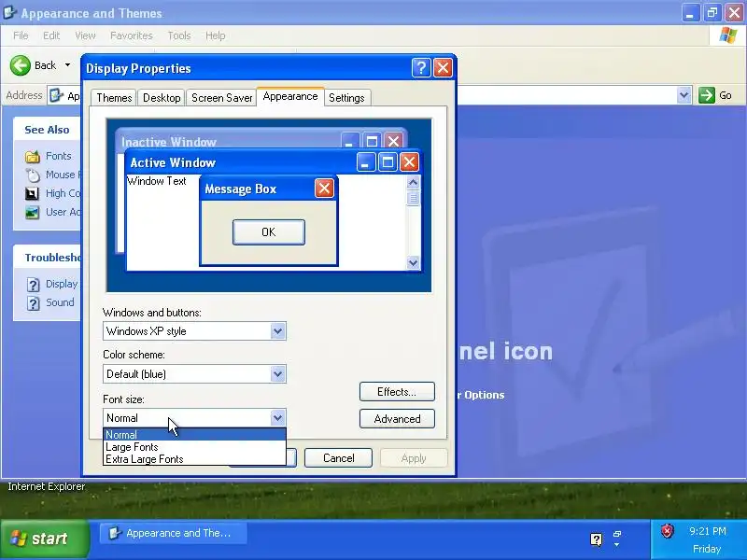This screenshot has width=747, height=560.
Task: Click the Display Properties help question button
Action: (421, 68)
